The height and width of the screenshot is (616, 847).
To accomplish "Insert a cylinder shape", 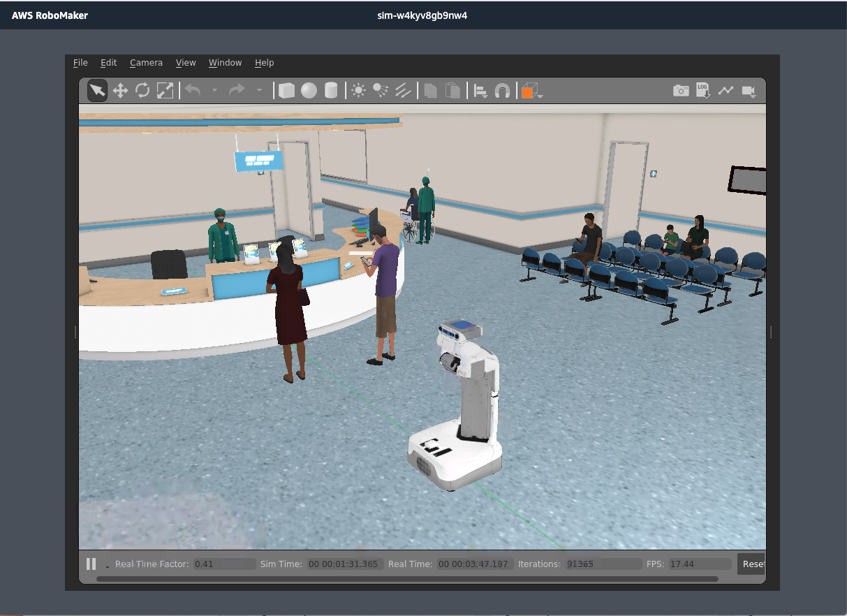I will (331, 91).
